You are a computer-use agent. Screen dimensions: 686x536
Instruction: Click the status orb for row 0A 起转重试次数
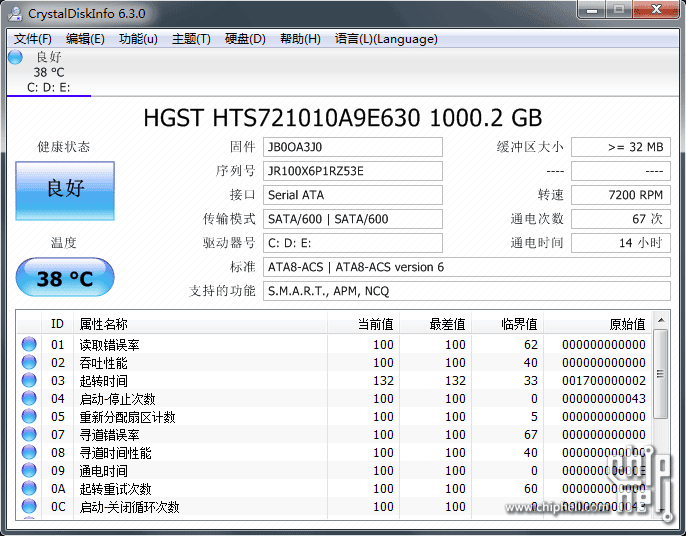click(29, 488)
